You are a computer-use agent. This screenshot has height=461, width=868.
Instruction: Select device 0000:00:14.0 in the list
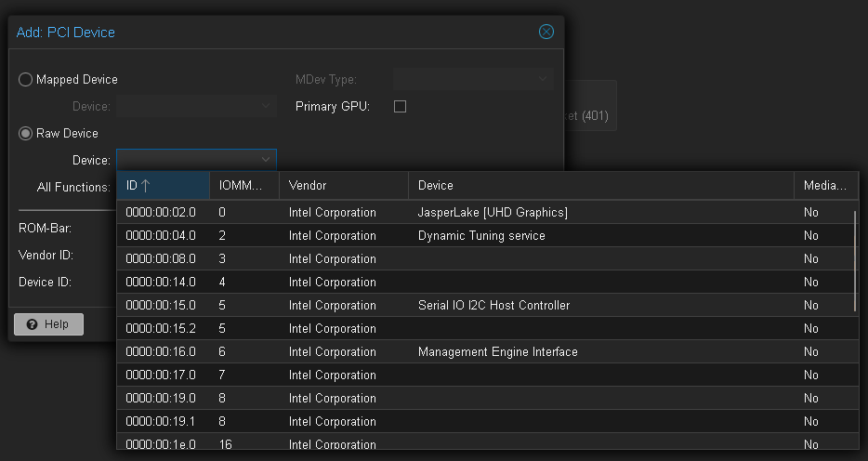(161, 283)
